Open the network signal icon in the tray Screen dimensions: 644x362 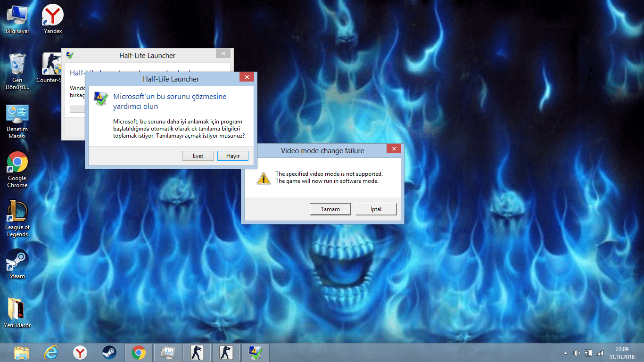[x=600, y=353]
